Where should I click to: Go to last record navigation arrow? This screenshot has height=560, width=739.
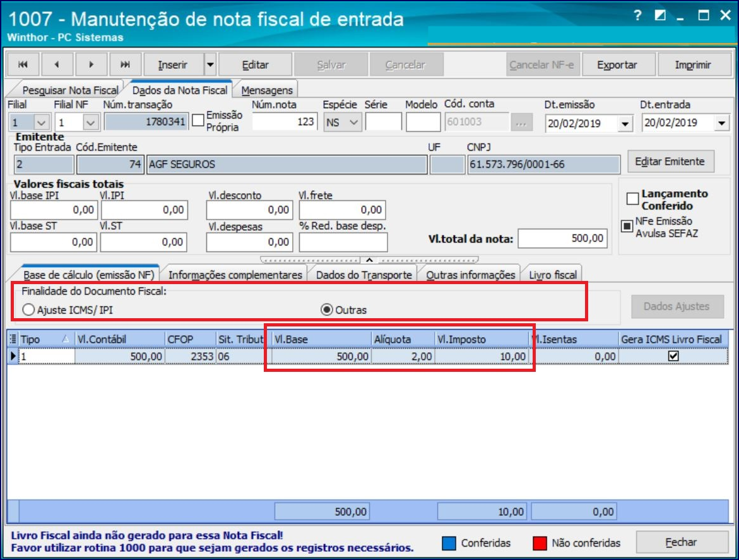pyautogui.click(x=125, y=64)
